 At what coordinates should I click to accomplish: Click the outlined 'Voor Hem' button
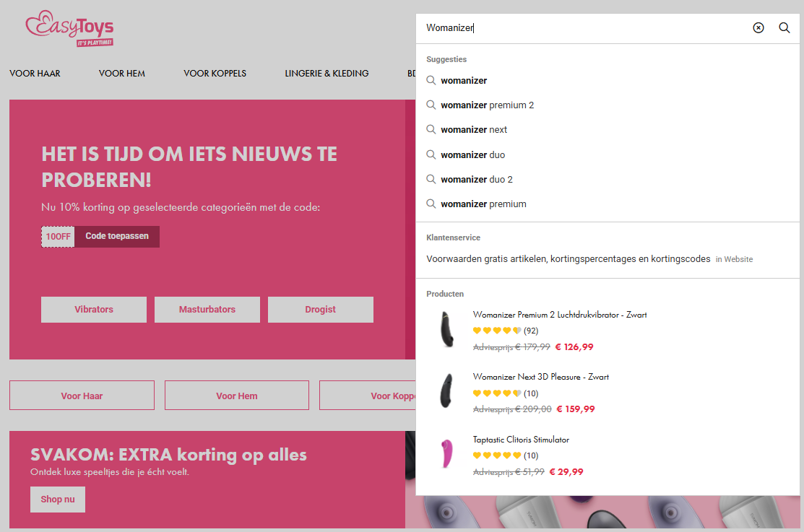tap(237, 396)
